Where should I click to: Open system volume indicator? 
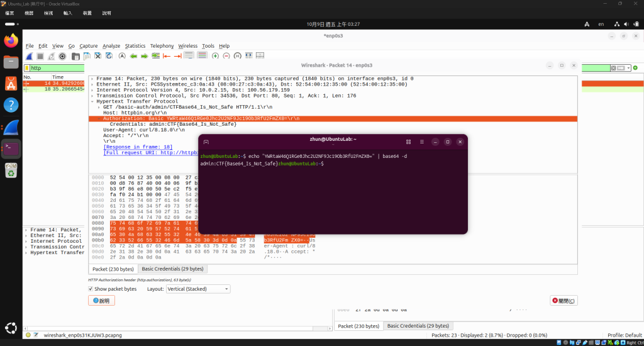(x=626, y=25)
